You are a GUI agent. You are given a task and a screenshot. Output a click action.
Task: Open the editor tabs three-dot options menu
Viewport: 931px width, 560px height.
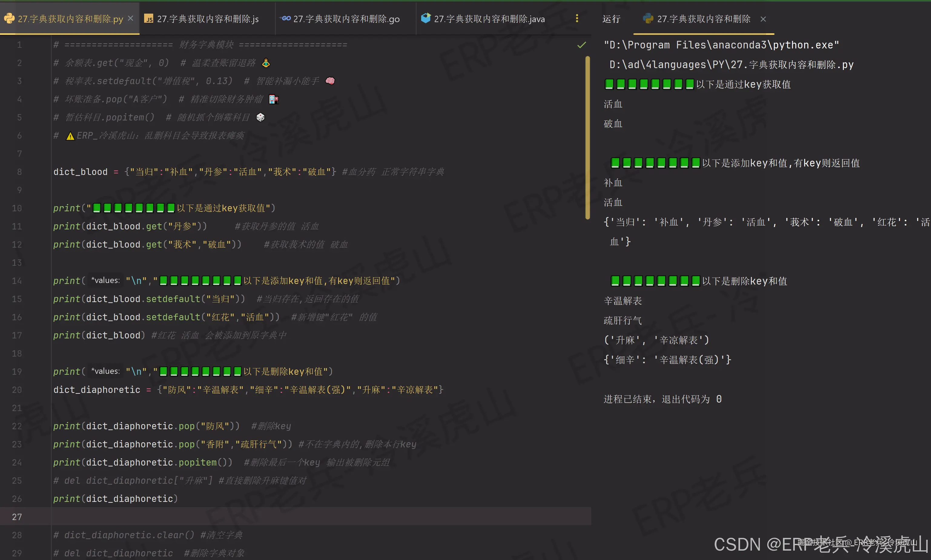577,18
